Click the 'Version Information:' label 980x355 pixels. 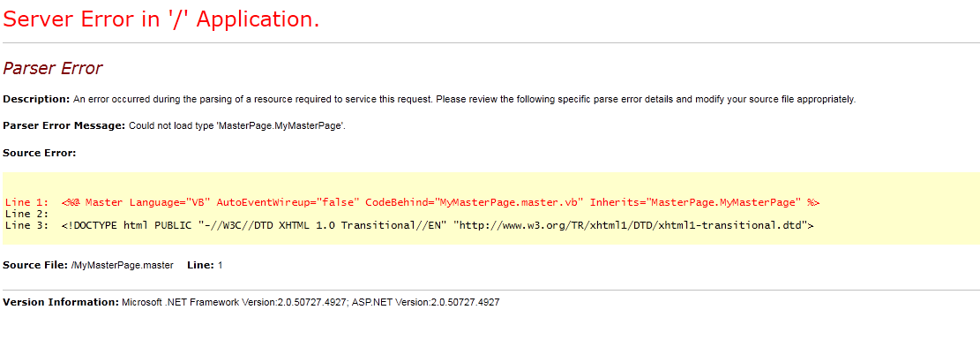[x=61, y=302]
